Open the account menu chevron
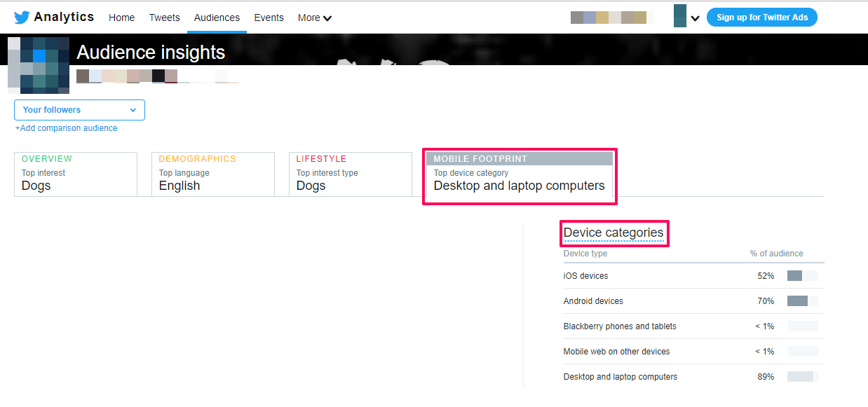 (x=695, y=18)
